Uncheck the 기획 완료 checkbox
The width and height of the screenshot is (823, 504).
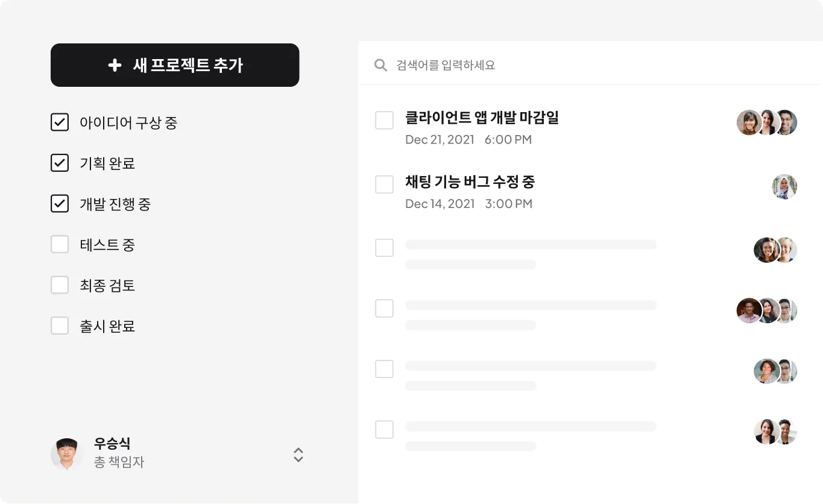pos(60,163)
